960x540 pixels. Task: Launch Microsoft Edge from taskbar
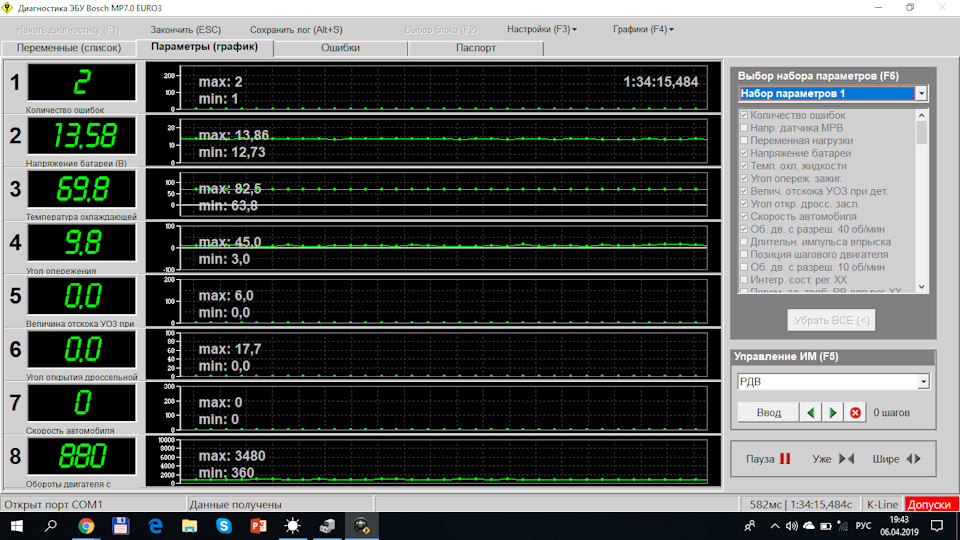pyautogui.click(x=156, y=526)
